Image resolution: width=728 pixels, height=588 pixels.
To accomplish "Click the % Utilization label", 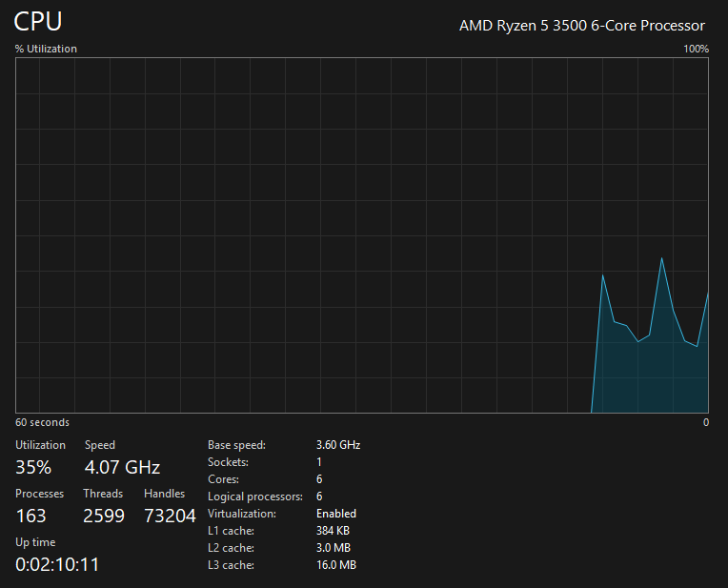I will click(x=46, y=49).
